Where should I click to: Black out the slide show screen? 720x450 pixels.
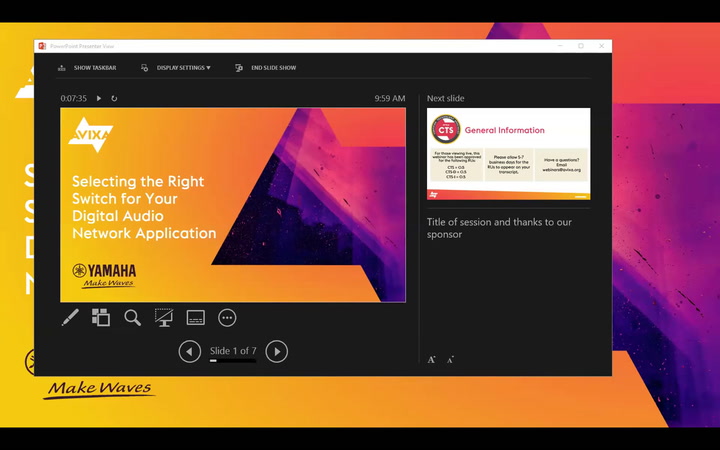click(x=164, y=318)
